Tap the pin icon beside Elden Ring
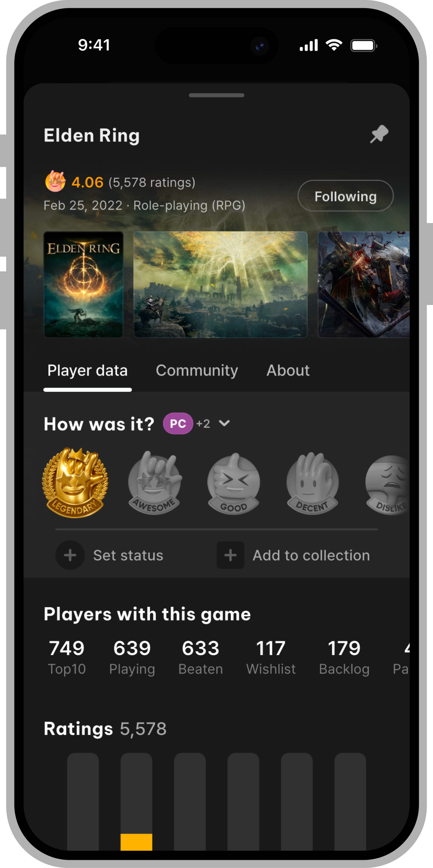 (x=379, y=134)
